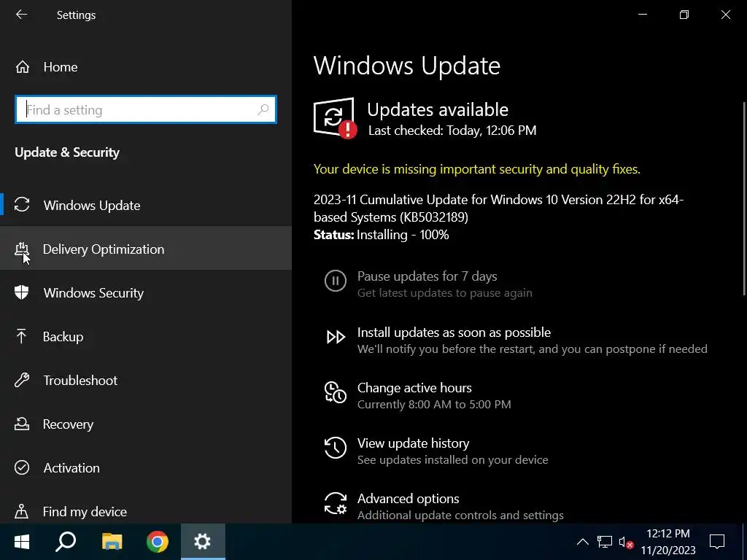The width and height of the screenshot is (747, 560).
Task: Click the Troubleshoot wrench icon
Action: pyautogui.click(x=22, y=380)
